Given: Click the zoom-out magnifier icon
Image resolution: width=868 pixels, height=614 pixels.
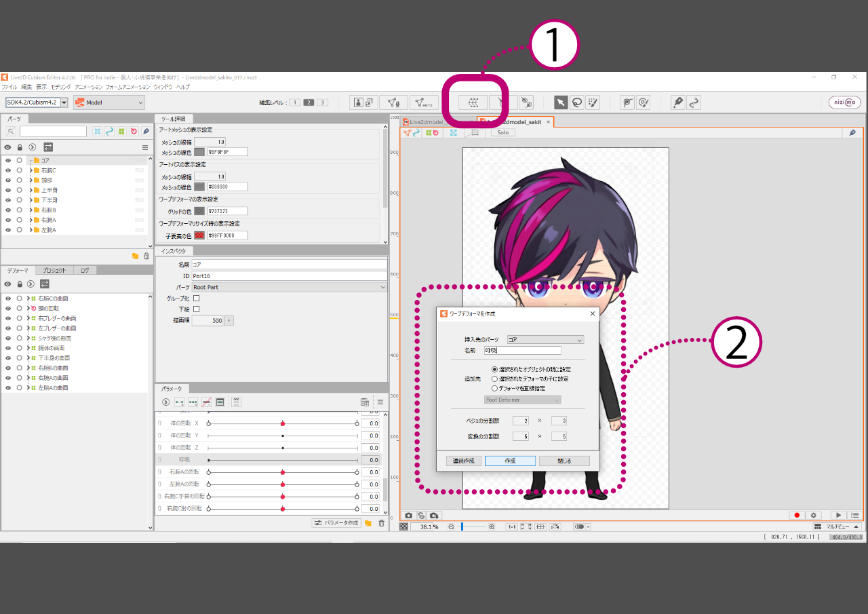Looking at the screenshot, I should 451,526.
